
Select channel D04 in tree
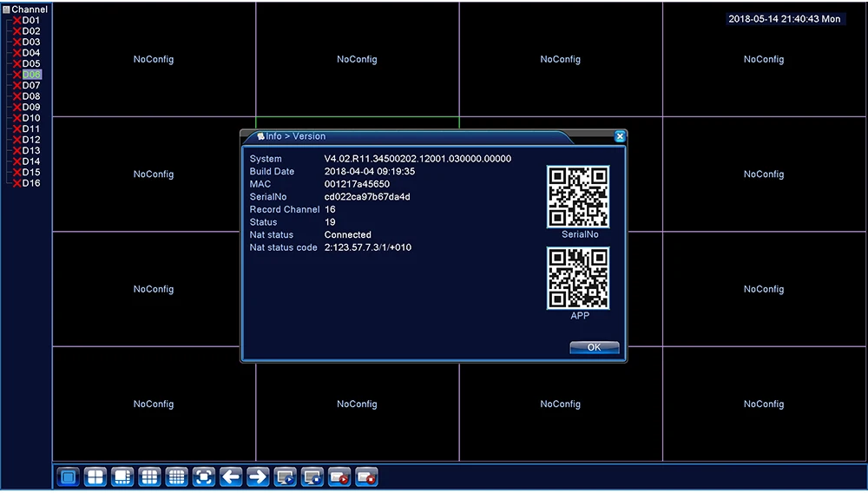pos(31,53)
